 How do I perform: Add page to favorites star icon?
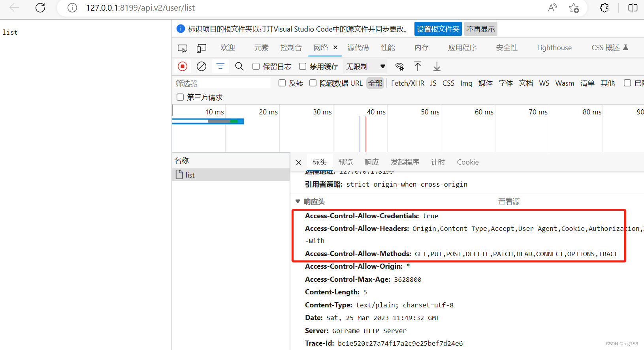coord(574,8)
